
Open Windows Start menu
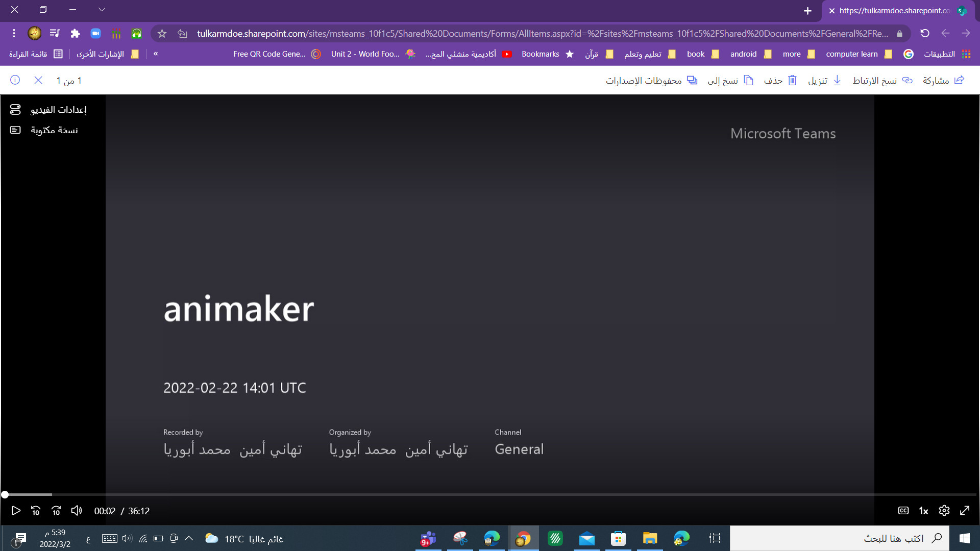click(965, 538)
